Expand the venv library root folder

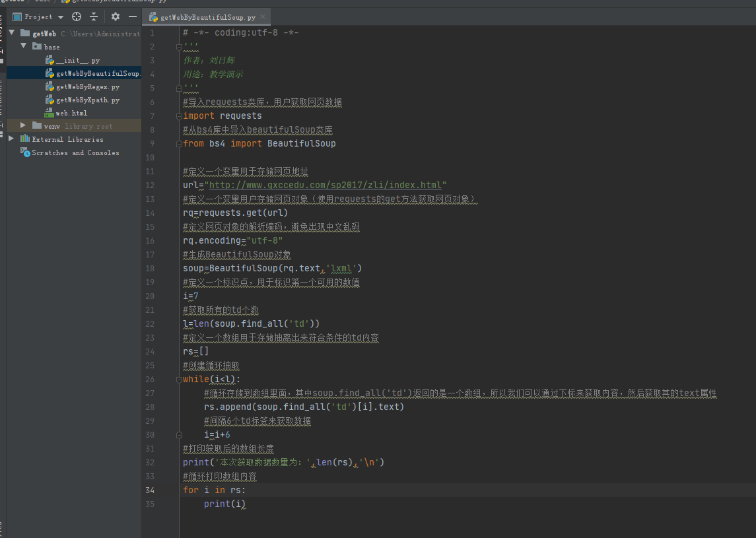click(x=23, y=125)
